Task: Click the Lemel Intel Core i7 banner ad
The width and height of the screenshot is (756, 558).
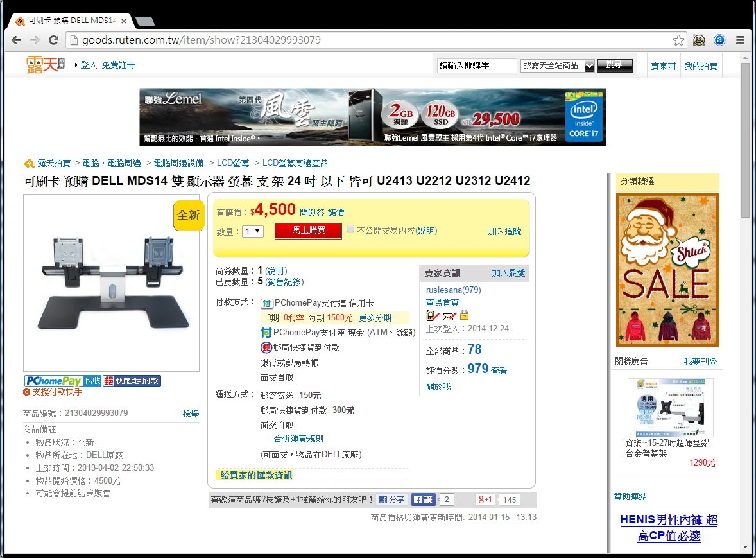Action: coord(373,117)
